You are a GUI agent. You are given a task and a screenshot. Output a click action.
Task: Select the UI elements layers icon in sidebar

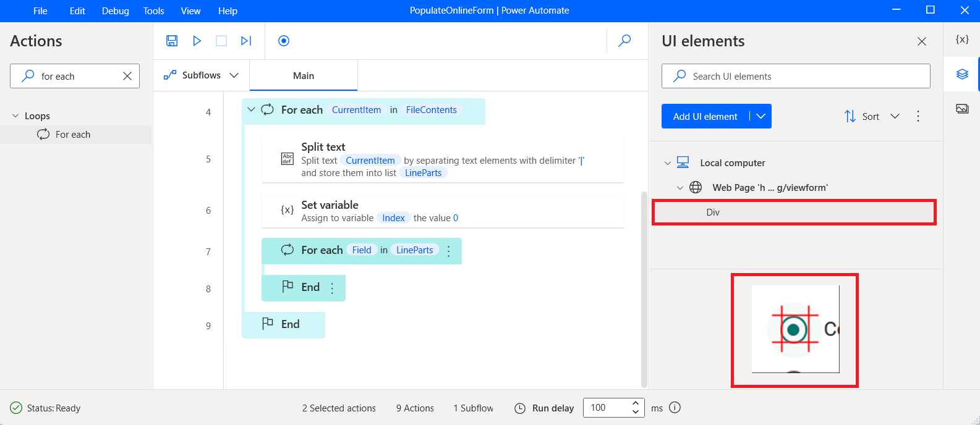click(962, 74)
